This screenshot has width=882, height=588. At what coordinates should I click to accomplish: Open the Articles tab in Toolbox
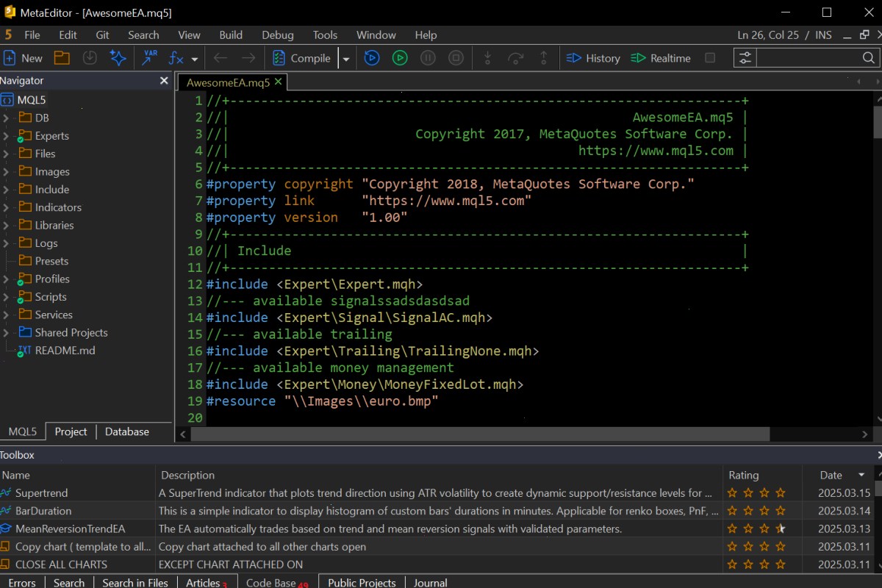(x=206, y=582)
